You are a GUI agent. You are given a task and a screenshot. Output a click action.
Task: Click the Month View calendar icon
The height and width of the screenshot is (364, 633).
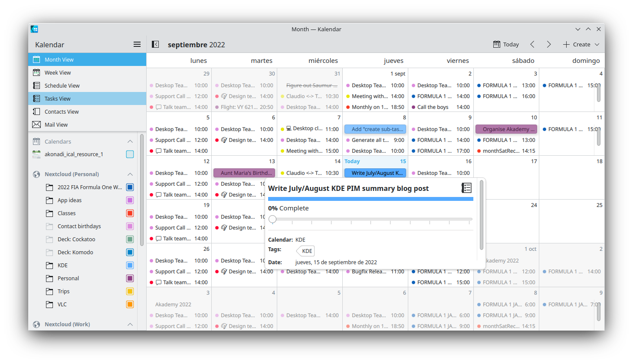pos(36,59)
